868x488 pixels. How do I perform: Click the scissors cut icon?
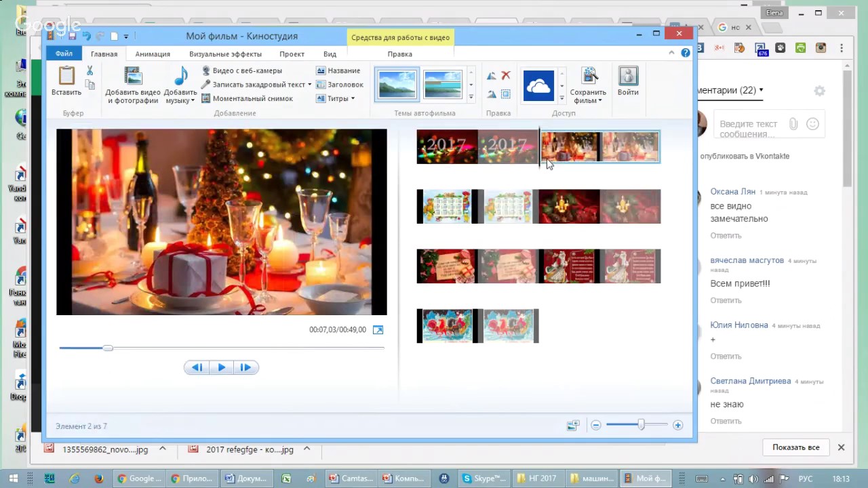[x=90, y=70]
